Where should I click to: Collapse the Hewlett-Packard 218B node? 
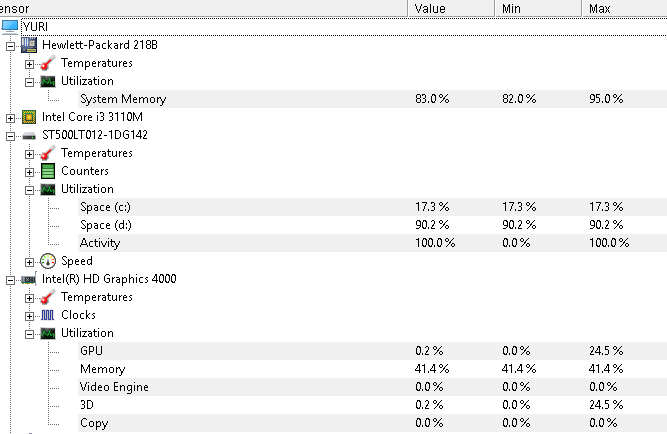pos(10,46)
